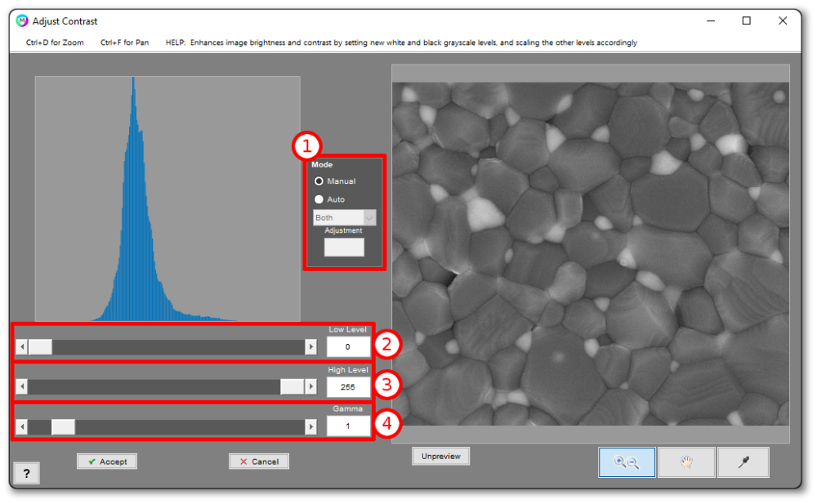Viewport: 817px width, 504px height.
Task: Click the High Level slider thumb
Action: click(292, 386)
